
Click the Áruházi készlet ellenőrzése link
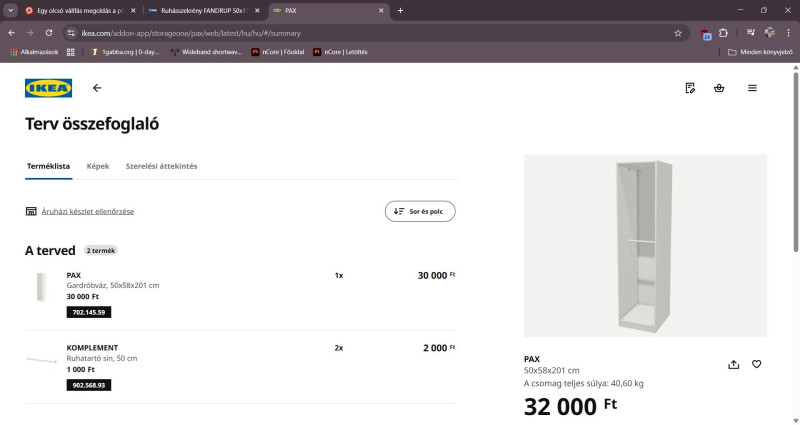[x=88, y=211]
